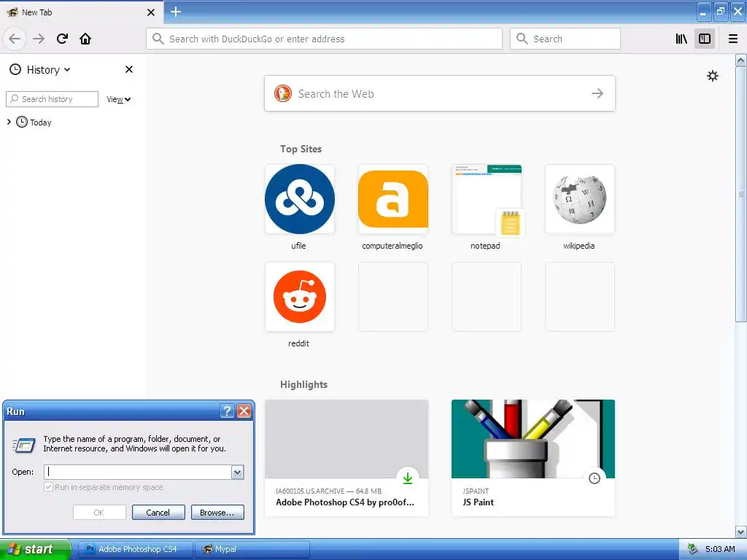Click the address bar
The image size is (747, 560).
tap(324, 39)
